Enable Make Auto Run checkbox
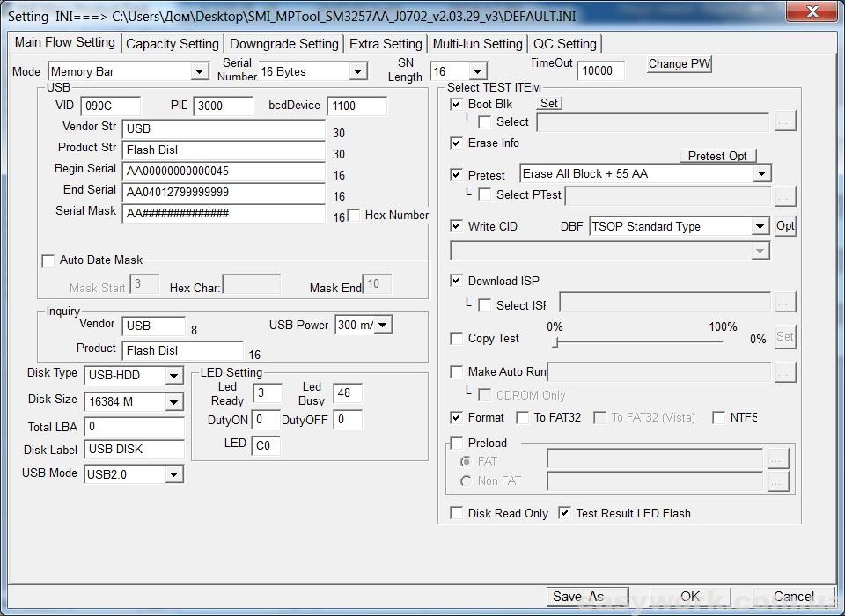Screen dimensions: 845x616 coord(457,371)
